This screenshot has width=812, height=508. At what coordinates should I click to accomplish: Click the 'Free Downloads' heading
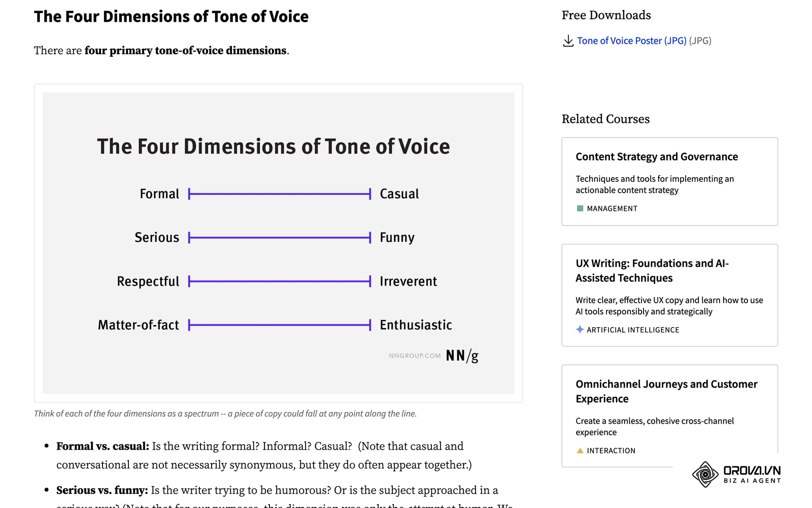(606, 15)
